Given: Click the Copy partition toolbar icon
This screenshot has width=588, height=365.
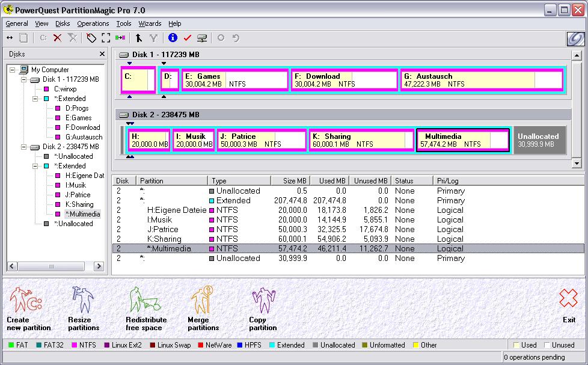Looking at the screenshot, I should point(23,38).
